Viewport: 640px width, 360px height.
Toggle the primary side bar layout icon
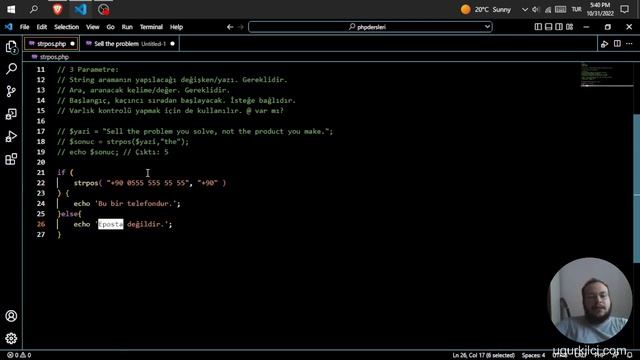538,27
